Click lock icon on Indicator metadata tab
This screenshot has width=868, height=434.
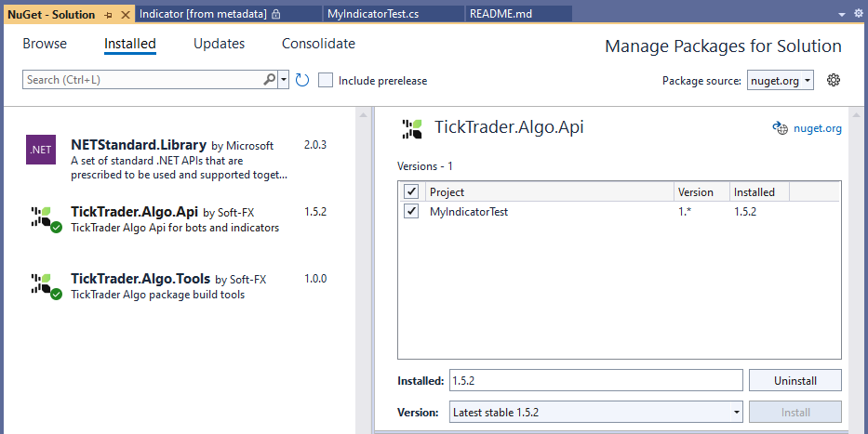(276, 14)
